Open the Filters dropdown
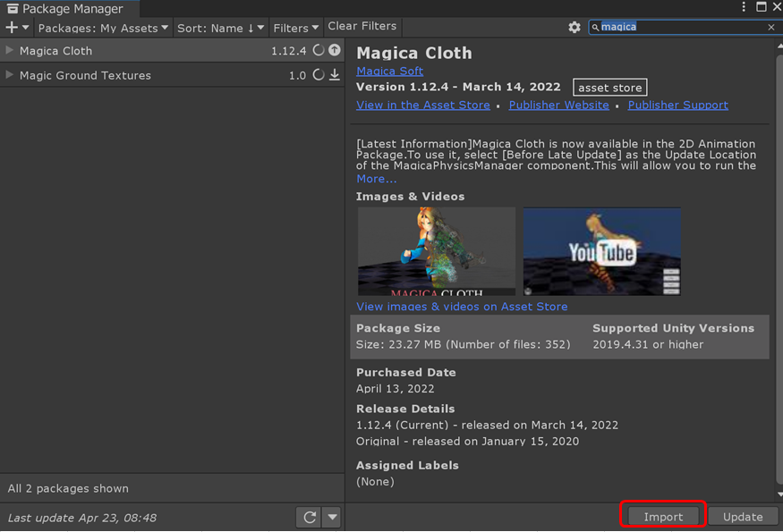 pos(295,28)
